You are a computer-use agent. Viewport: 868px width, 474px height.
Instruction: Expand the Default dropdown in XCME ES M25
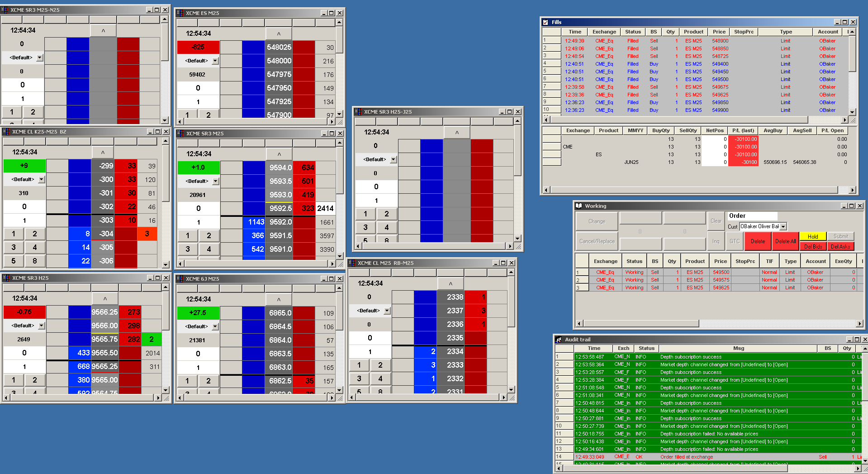click(x=215, y=61)
